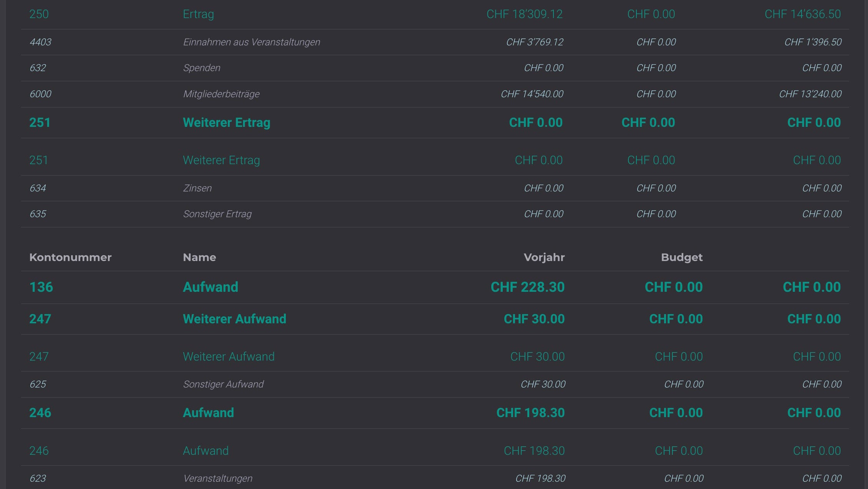This screenshot has height=489, width=868.
Task: Click the bold CHF 228.30 Aufwand total
Action: (x=527, y=287)
